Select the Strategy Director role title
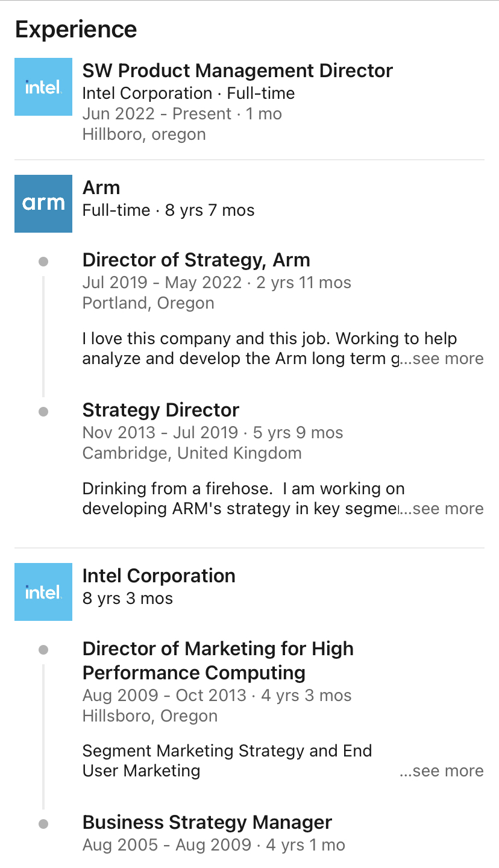499x868 pixels. pos(161,410)
